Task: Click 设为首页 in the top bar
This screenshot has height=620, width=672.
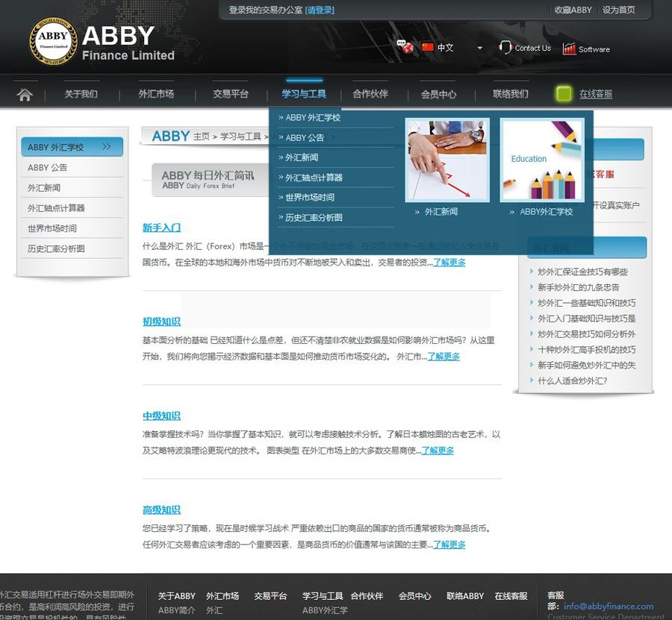Action: point(619,10)
